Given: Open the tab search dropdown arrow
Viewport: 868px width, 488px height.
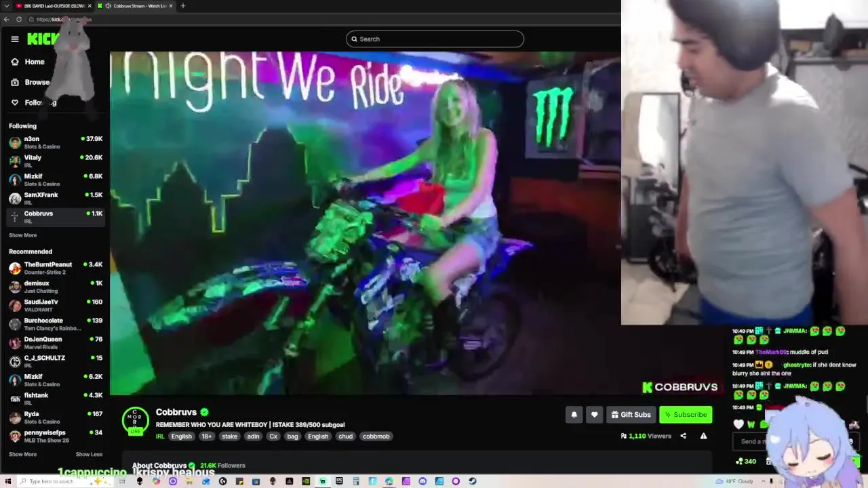Looking at the screenshot, I should tap(6, 6).
